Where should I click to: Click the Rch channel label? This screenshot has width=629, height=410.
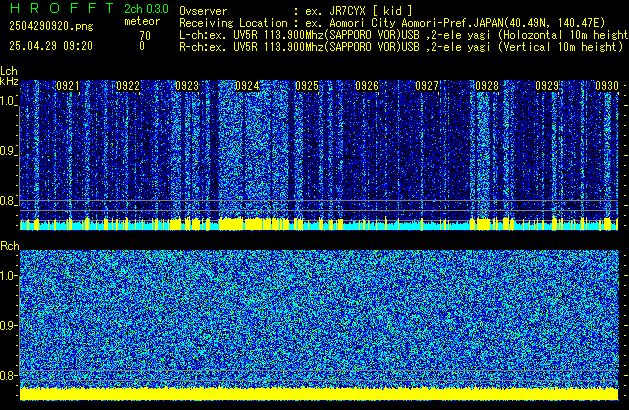pos(10,246)
